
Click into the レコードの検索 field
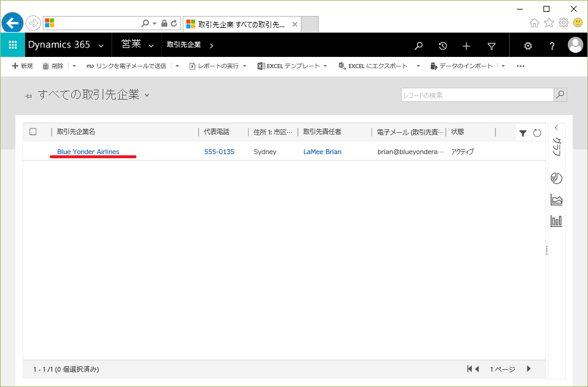pyautogui.click(x=478, y=95)
